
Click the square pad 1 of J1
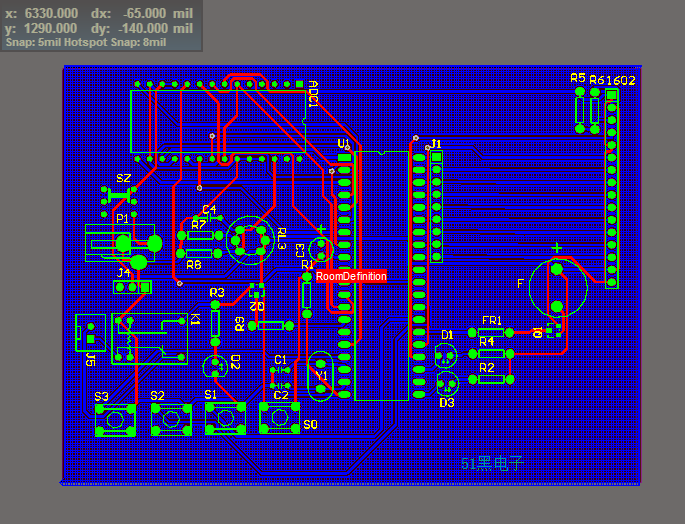pyautogui.click(x=436, y=157)
